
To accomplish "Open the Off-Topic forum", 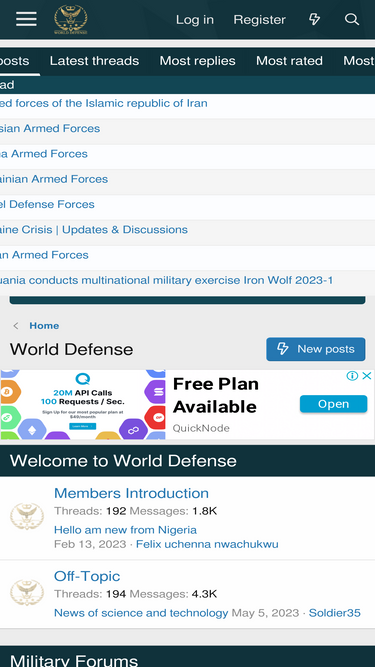I will coord(87,576).
